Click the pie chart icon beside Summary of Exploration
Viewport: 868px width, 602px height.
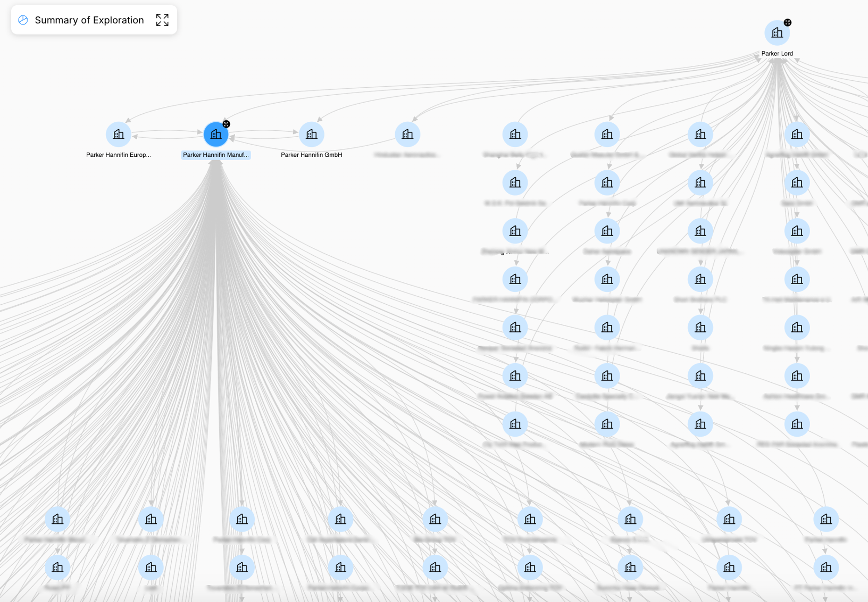(23, 20)
